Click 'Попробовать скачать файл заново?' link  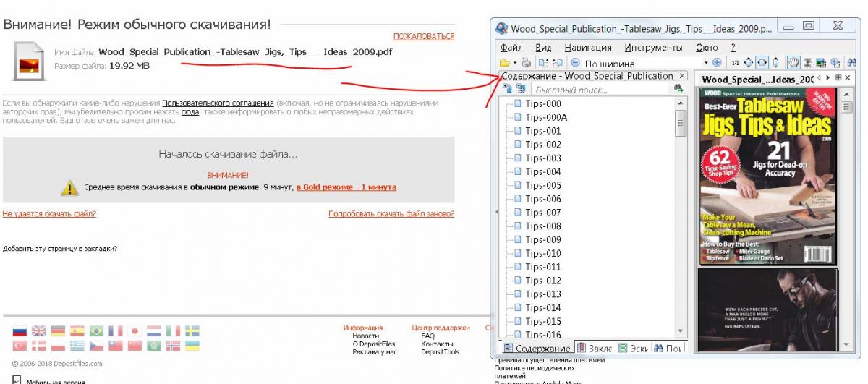click(x=391, y=214)
